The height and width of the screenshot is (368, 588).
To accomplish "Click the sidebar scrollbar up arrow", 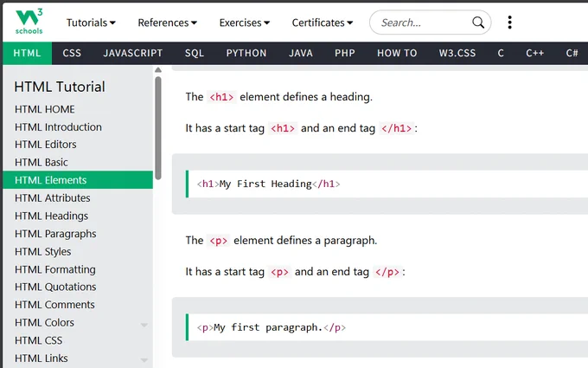I will click(158, 70).
